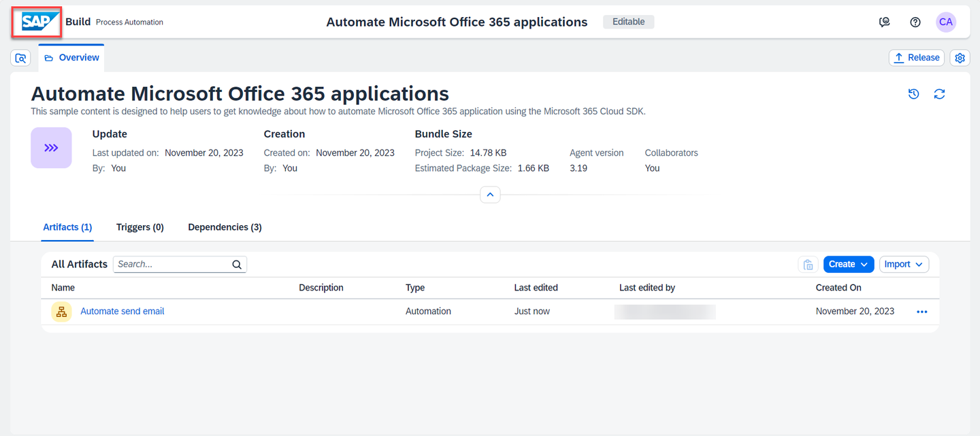Open project settings gear icon
Screen dimensions: 980x436
click(960, 58)
